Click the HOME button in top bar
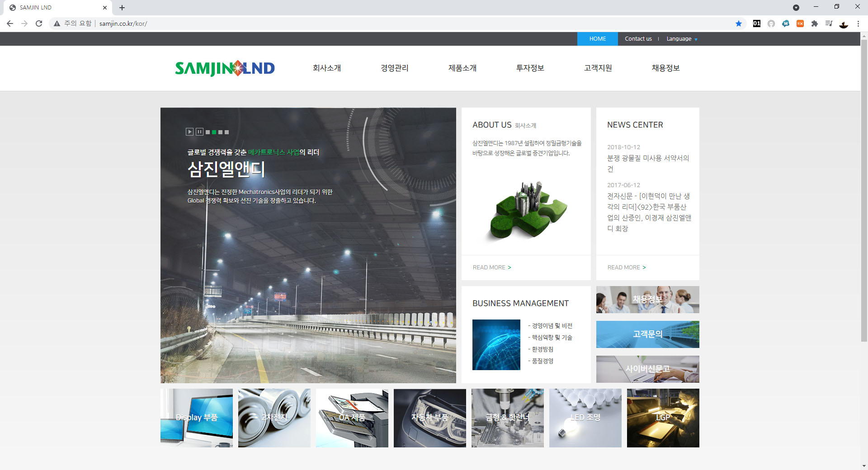 [597, 39]
